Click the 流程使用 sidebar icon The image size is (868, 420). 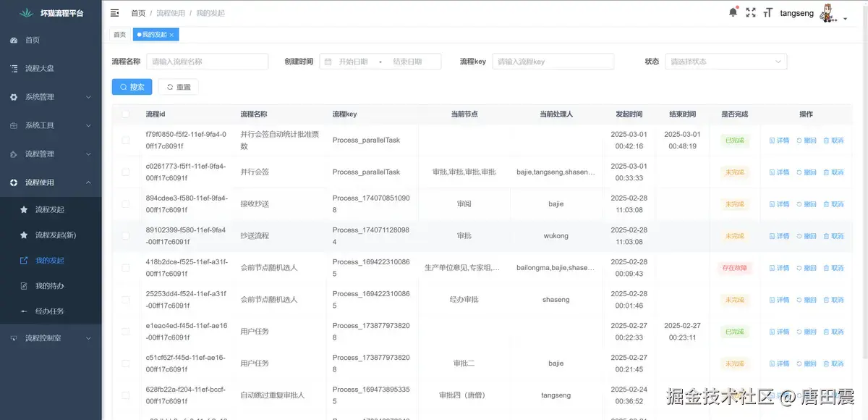click(x=14, y=182)
